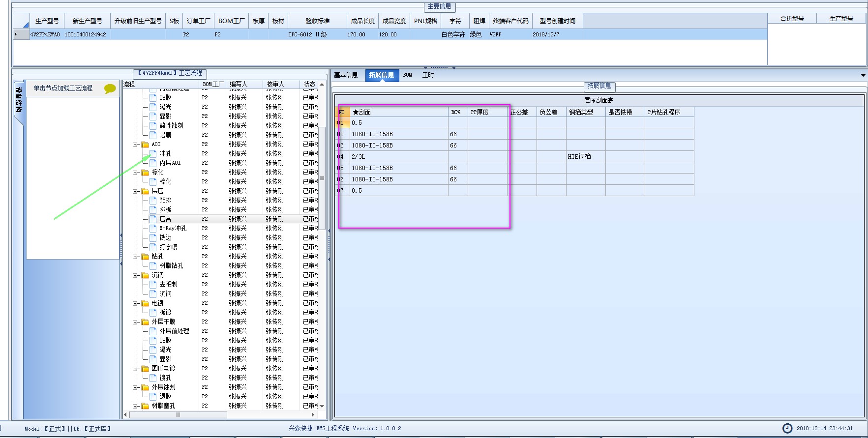This screenshot has height=438, width=868.
Task: Select the 外层前处理 process step
Action: point(174,331)
